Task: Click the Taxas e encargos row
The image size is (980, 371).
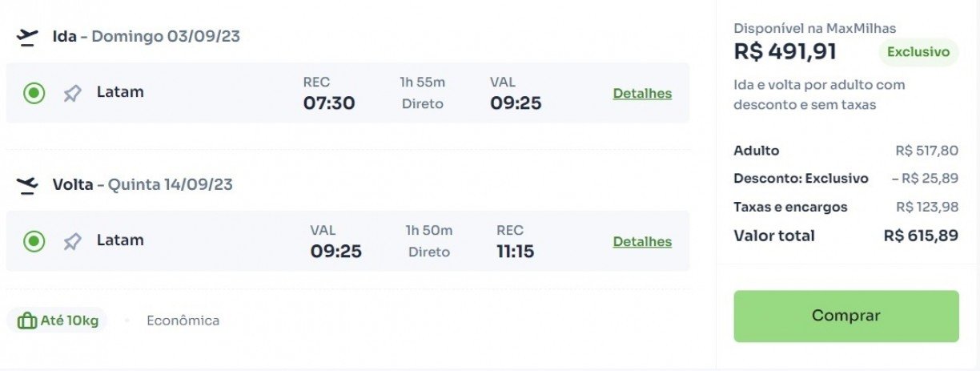Action: (846, 207)
